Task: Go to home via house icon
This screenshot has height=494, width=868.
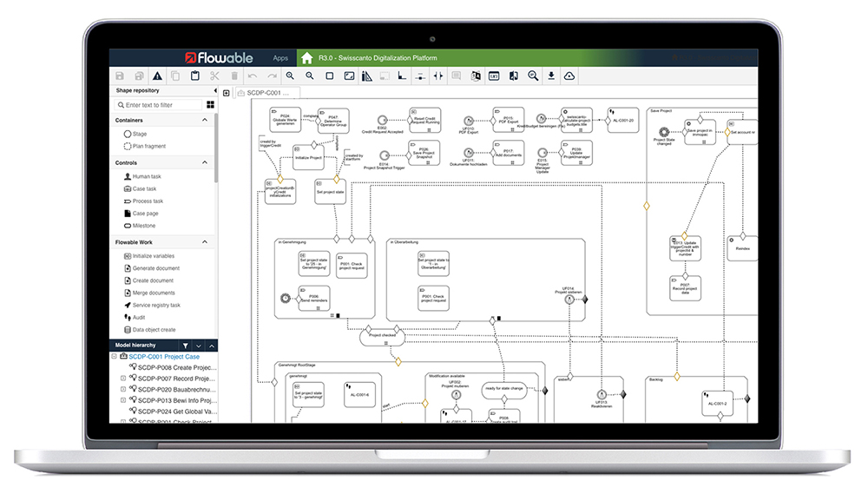Action: point(306,57)
